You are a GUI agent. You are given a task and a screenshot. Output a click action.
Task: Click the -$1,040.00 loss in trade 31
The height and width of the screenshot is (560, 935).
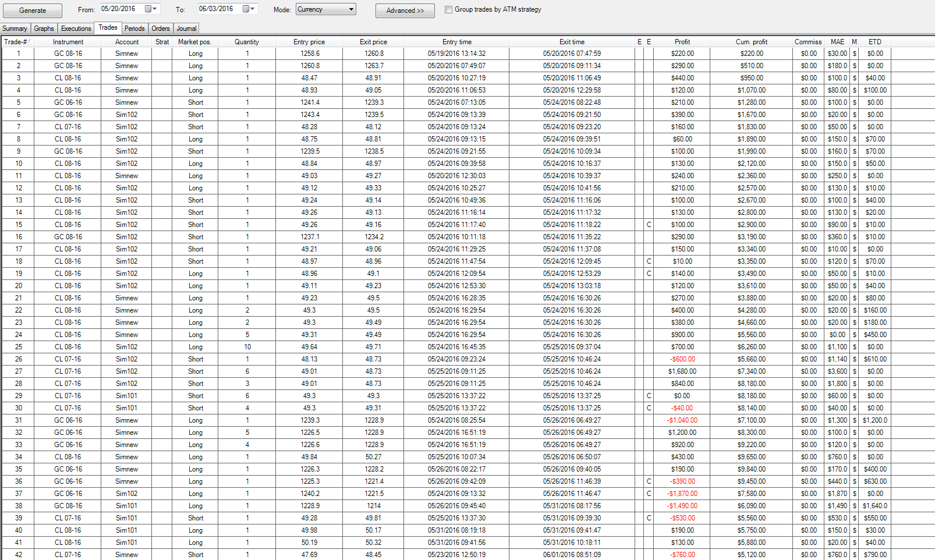pos(682,420)
